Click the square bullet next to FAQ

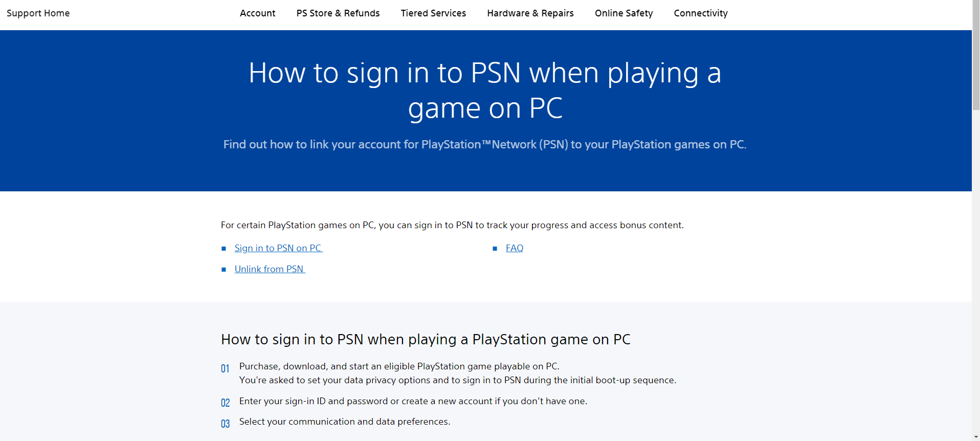(x=495, y=249)
